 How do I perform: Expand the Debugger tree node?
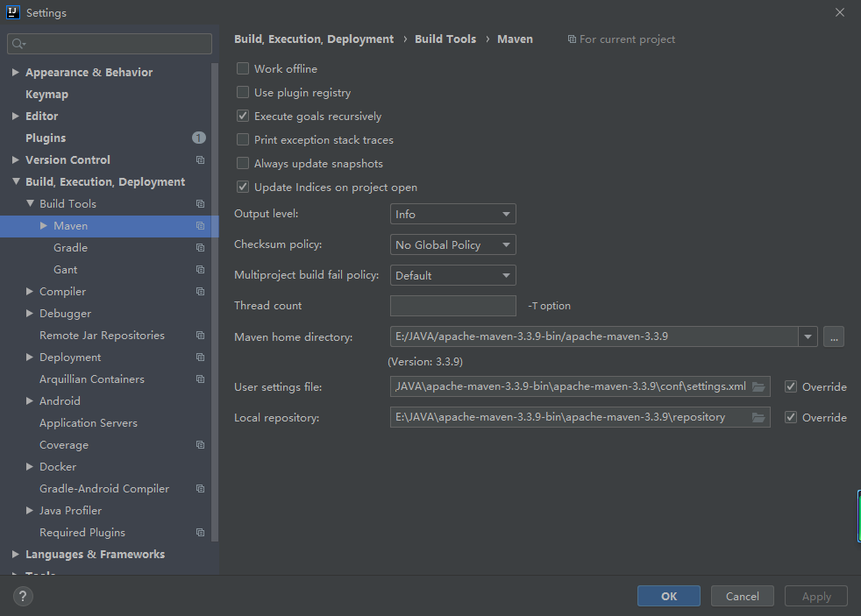[30, 313]
